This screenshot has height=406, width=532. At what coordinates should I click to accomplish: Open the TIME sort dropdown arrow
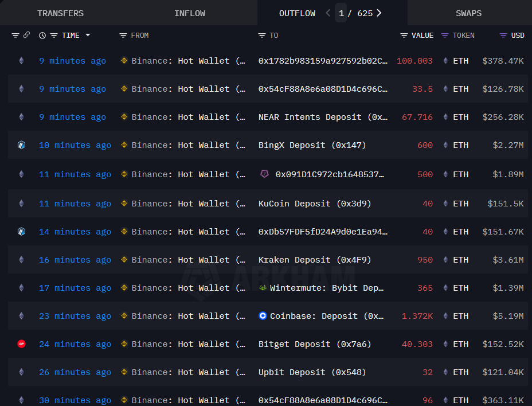(x=88, y=35)
